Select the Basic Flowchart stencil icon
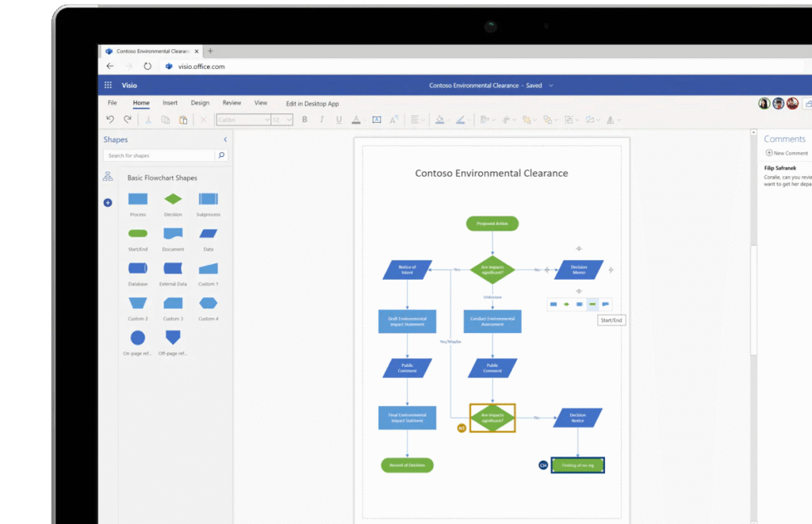The height and width of the screenshot is (524, 812). tap(108, 177)
